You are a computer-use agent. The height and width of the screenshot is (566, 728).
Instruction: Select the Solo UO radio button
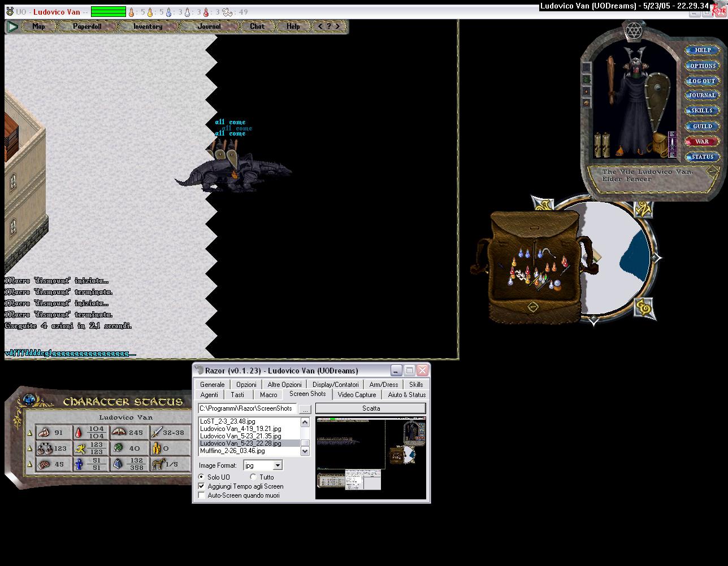click(215, 477)
